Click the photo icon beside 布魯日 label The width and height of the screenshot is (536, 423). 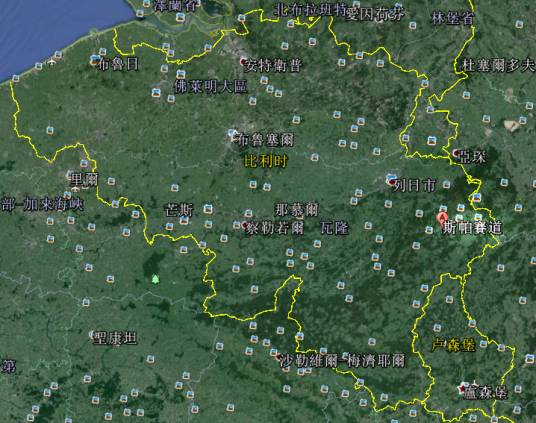coord(95,60)
